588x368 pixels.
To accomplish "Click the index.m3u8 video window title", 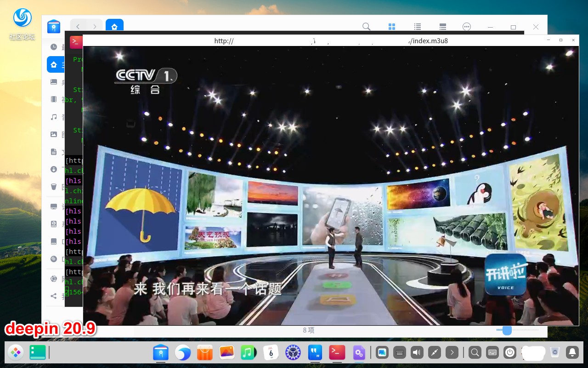I will tap(331, 40).
